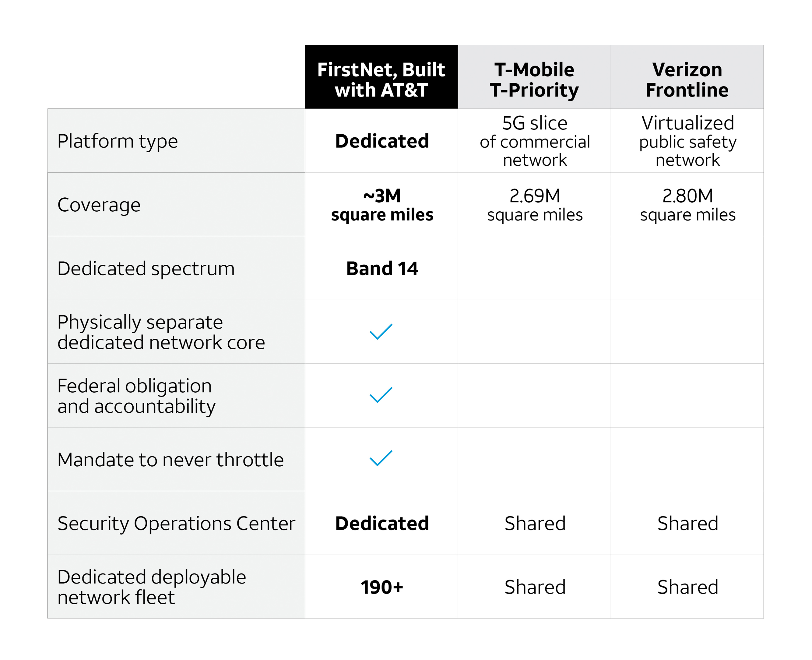Viewport: 812px width, 660px height.
Task: Select the T-Mobile T-Priority column header
Action: (534, 80)
